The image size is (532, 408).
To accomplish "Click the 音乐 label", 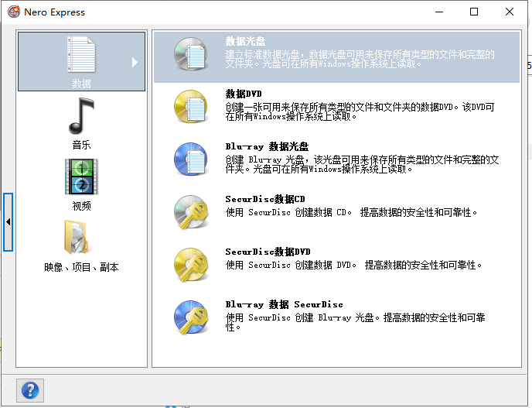I will [x=81, y=145].
